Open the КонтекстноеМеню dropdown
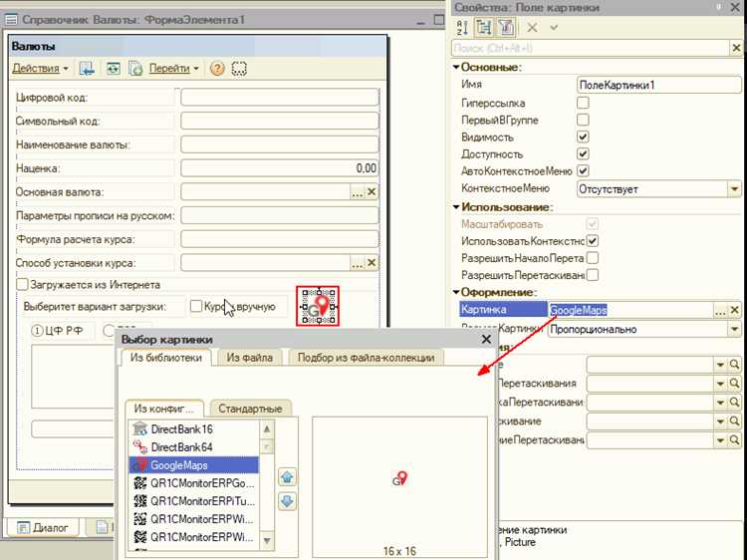747x560 pixels. (x=735, y=188)
